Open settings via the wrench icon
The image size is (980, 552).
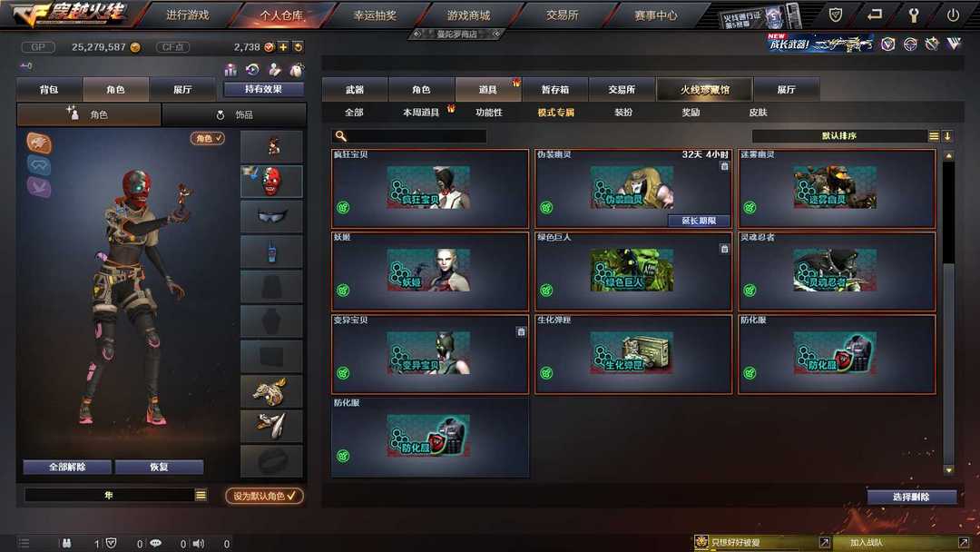(913, 15)
